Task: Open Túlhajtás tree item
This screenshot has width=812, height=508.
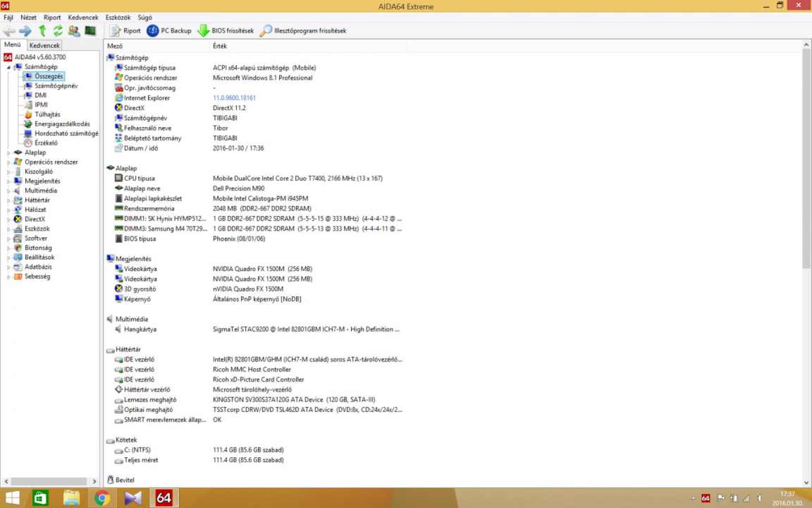Action: pos(47,114)
